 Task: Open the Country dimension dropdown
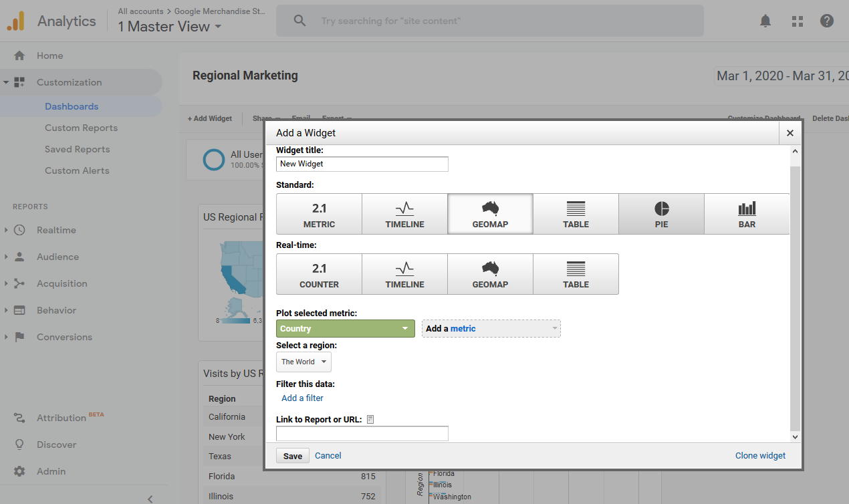[345, 328]
